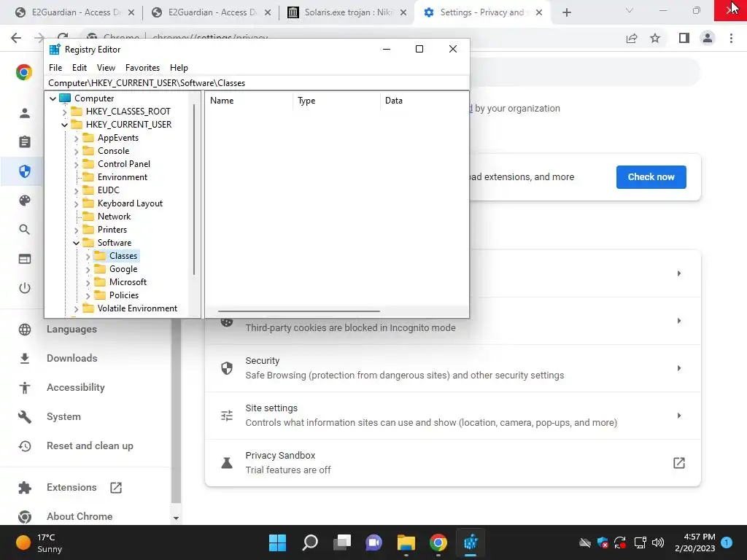Click the Extensions puzzle piece icon
The width and height of the screenshot is (747, 560).
coord(24,487)
